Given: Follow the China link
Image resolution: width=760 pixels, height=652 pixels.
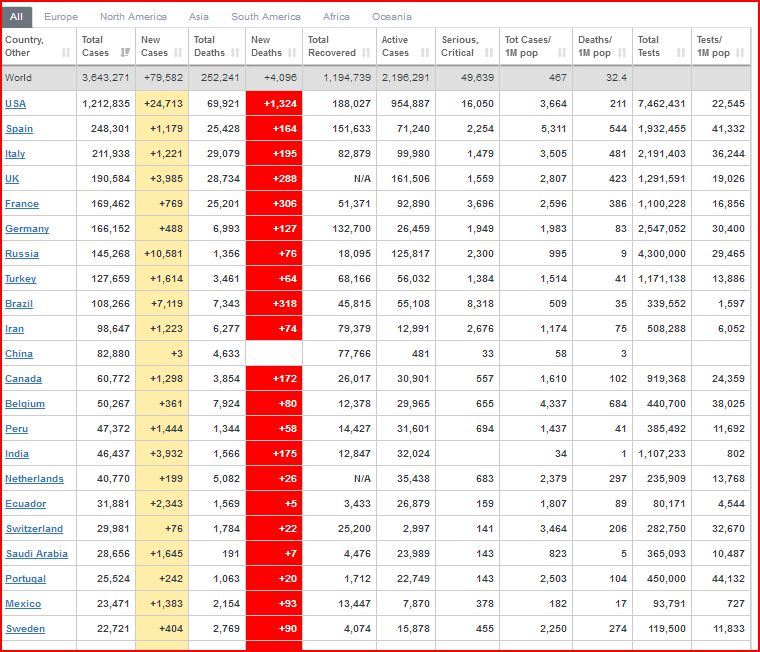Looking at the screenshot, I should pyautogui.click(x=19, y=353).
